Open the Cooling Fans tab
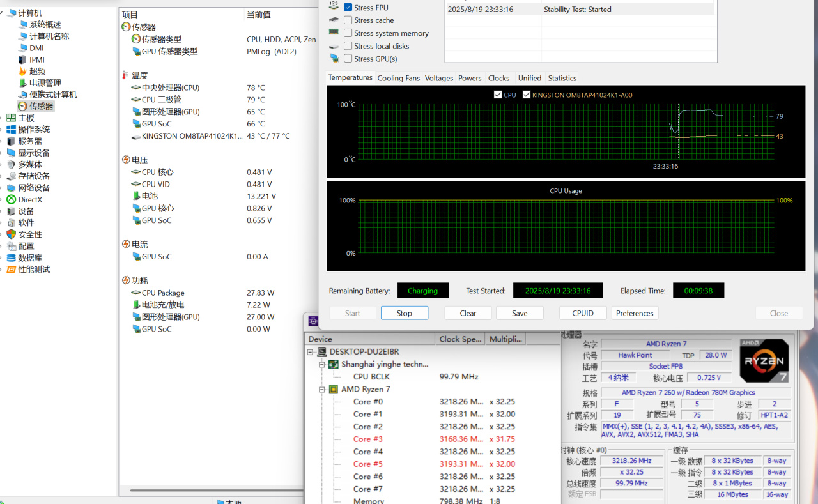The width and height of the screenshot is (818, 504). [x=399, y=78]
